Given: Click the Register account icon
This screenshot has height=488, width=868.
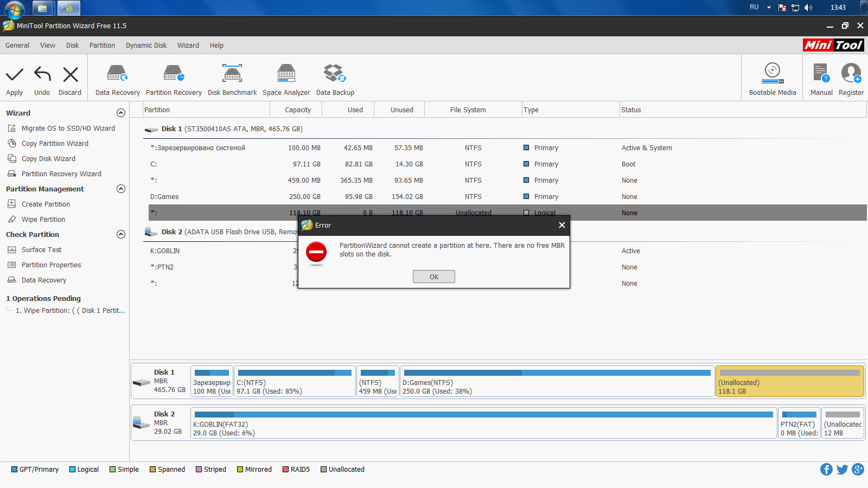Looking at the screenshot, I should point(851,73).
